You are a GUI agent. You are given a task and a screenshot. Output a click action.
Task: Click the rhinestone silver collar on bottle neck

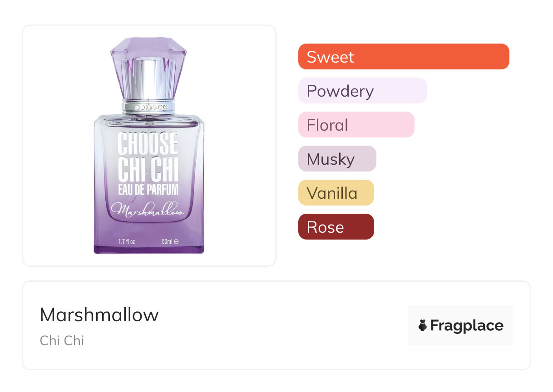(x=148, y=108)
